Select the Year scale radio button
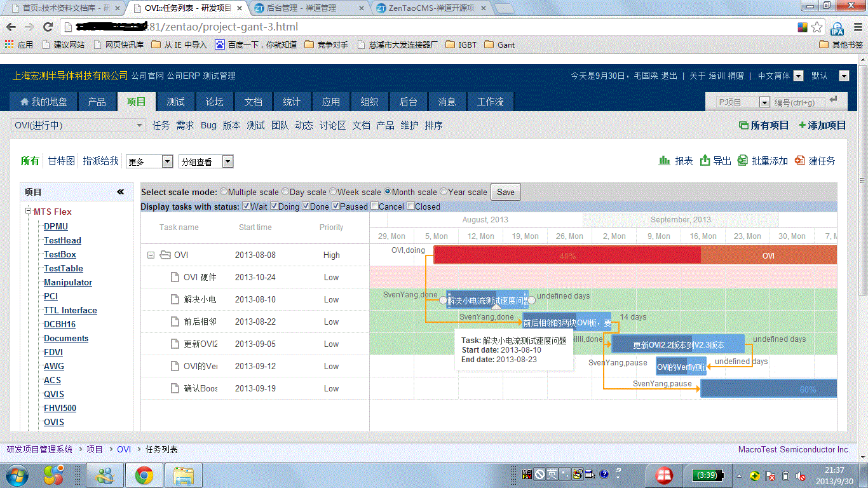The width and height of the screenshot is (868, 488). (x=444, y=192)
